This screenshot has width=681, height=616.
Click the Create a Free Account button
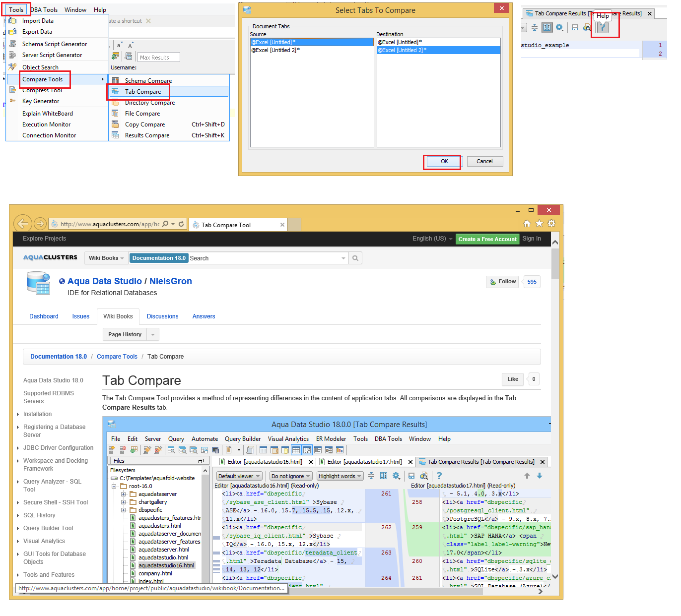tap(487, 239)
